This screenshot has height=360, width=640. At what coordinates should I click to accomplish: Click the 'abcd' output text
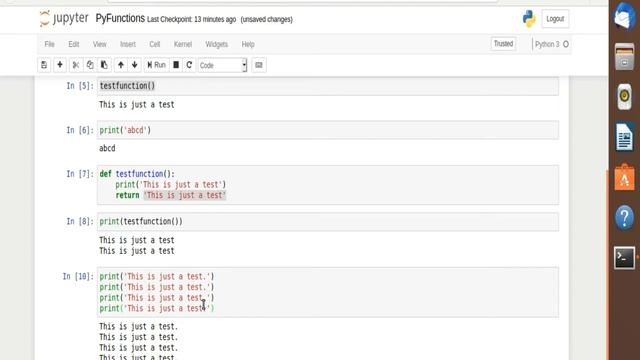click(x=107, y=148)
